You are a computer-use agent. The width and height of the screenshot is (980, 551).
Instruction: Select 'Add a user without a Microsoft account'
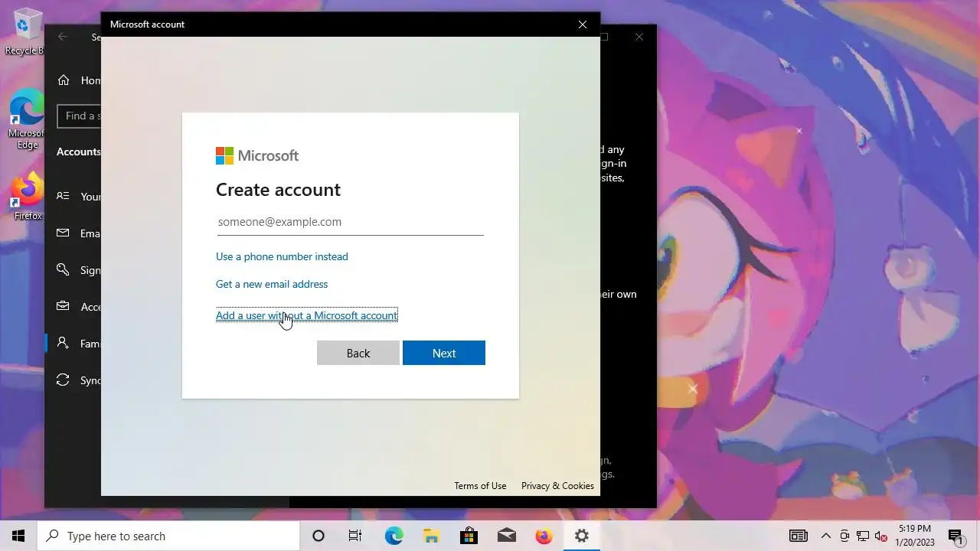coord(306,315)
